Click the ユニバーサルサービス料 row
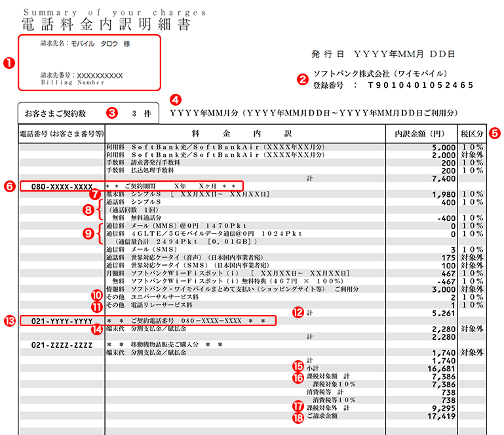The height and width of the screenshot is (435, 504). 152,297
